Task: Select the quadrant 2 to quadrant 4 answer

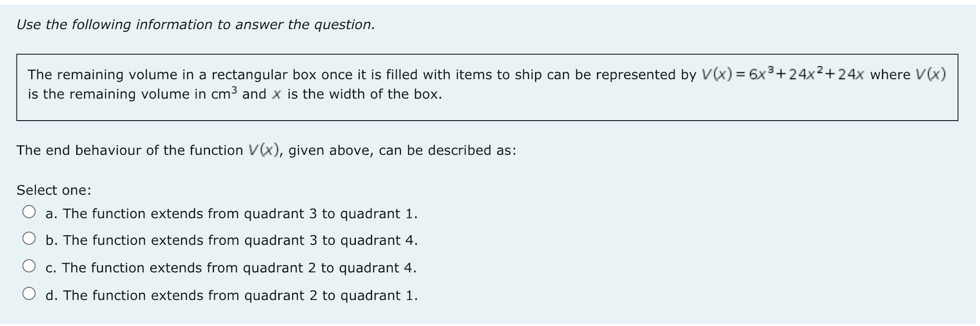Action: point(29,266)
